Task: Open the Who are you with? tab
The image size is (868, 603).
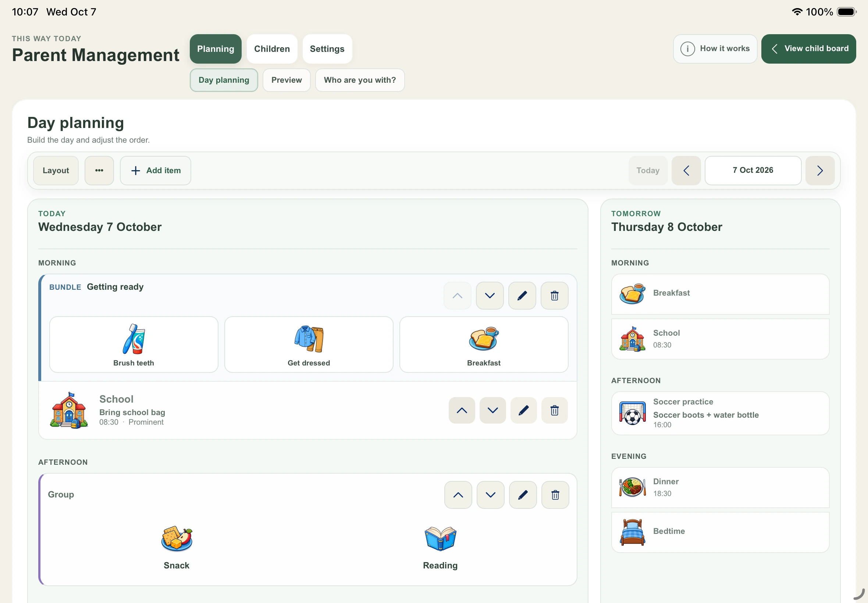Action: point(360,80)
